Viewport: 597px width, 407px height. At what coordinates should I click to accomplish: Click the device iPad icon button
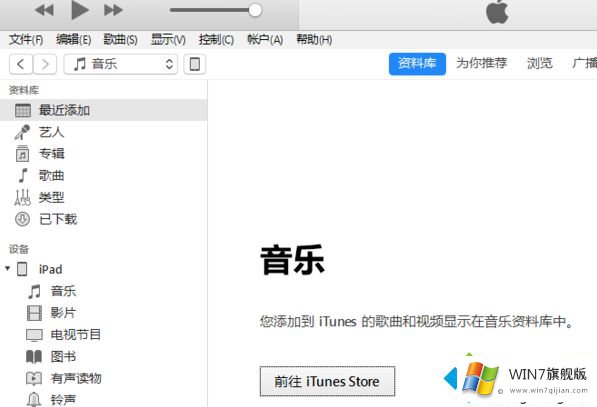(195, 64)
